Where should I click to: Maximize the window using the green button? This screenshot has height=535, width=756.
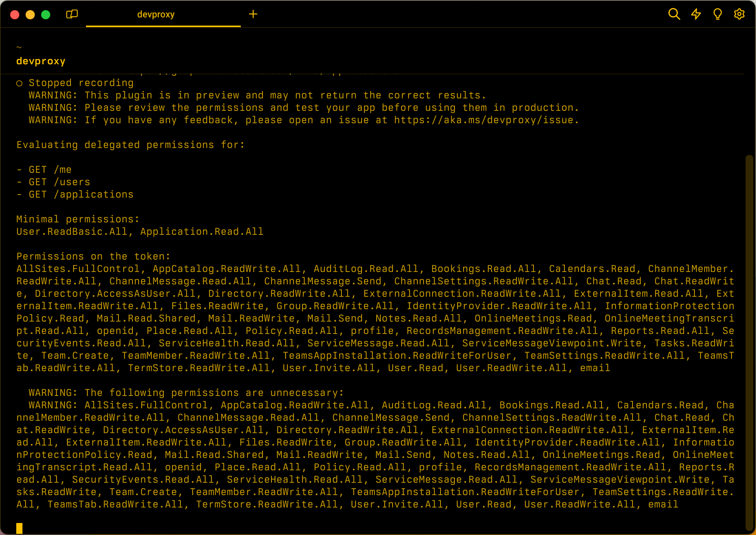point(46,15)
